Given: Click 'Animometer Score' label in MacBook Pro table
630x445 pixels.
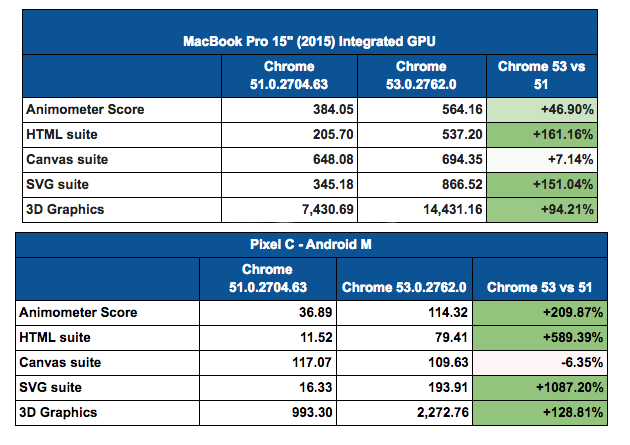Looking at the screenshot, I should pyautogui.click(x=85, y=109).
